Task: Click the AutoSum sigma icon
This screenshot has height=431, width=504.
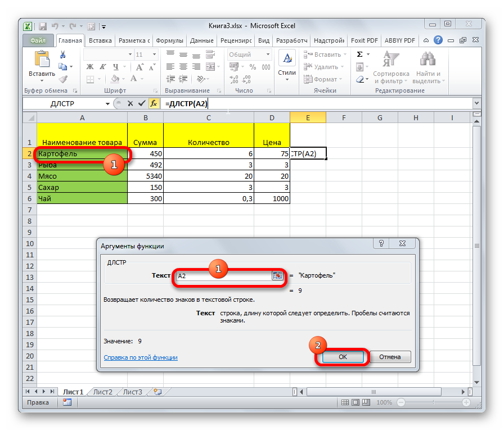Action: tap(360, 55)
